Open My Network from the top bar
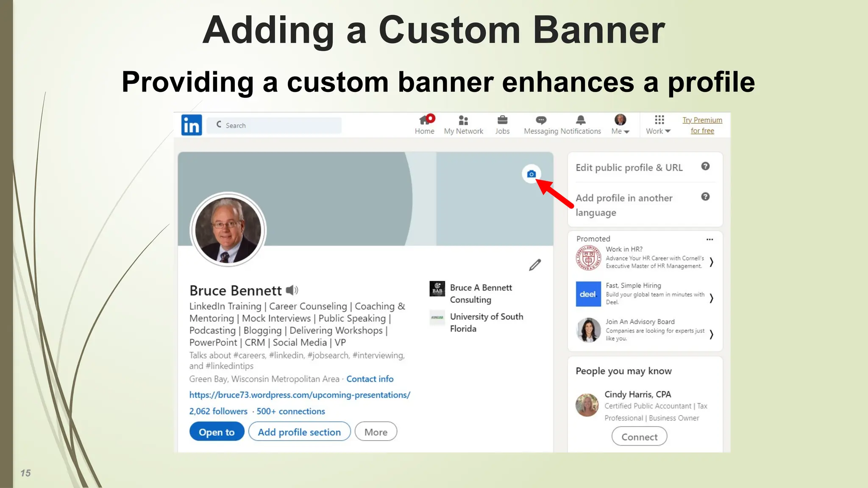Image resolution: width=868 pixels, height=488 pixels. pos(463,125)
